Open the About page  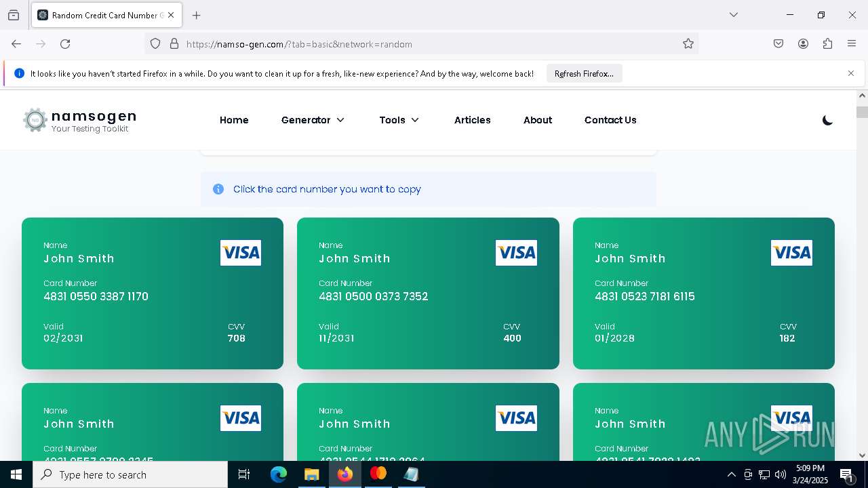(538, 120)
